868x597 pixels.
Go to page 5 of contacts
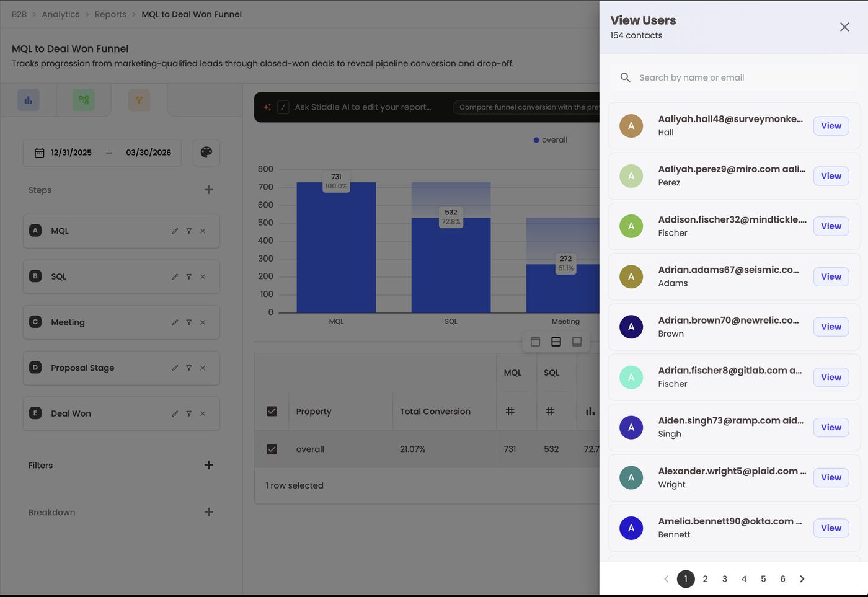coord(763,579)
